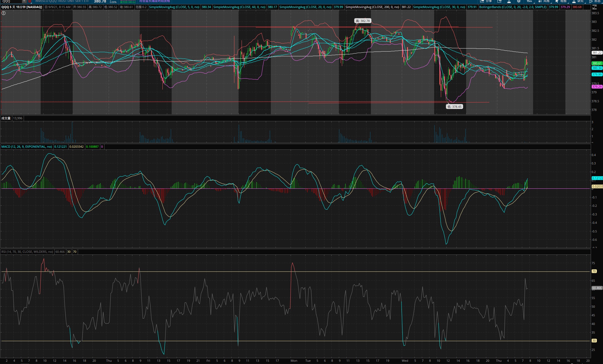Click the green 380.61 last price tag
Viewport: 603px width, 364px height.
(x=597, y=64)
